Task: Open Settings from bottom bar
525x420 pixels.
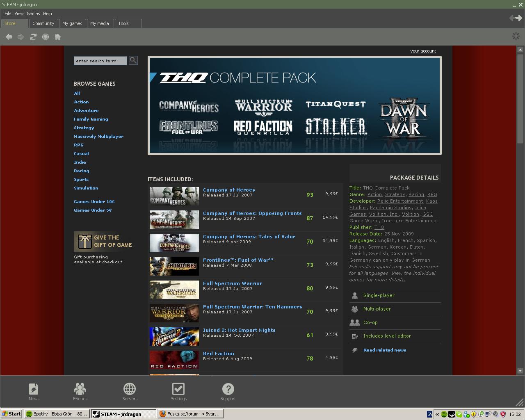Action: (178, 392)
